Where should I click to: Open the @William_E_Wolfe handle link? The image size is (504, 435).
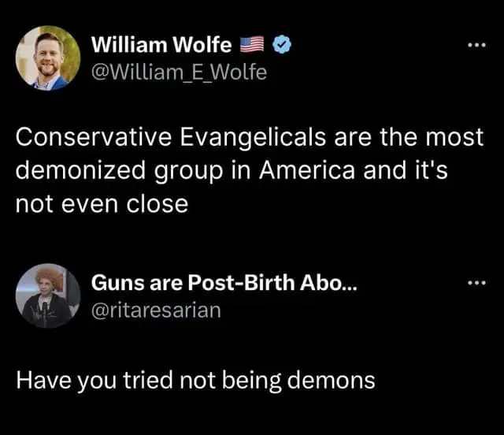click(180, 72)
